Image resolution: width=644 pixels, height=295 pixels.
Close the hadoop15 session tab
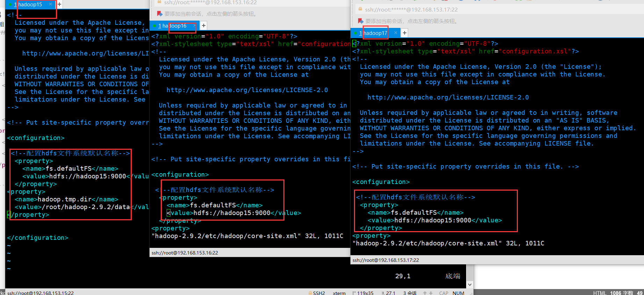tap(51, 4)
